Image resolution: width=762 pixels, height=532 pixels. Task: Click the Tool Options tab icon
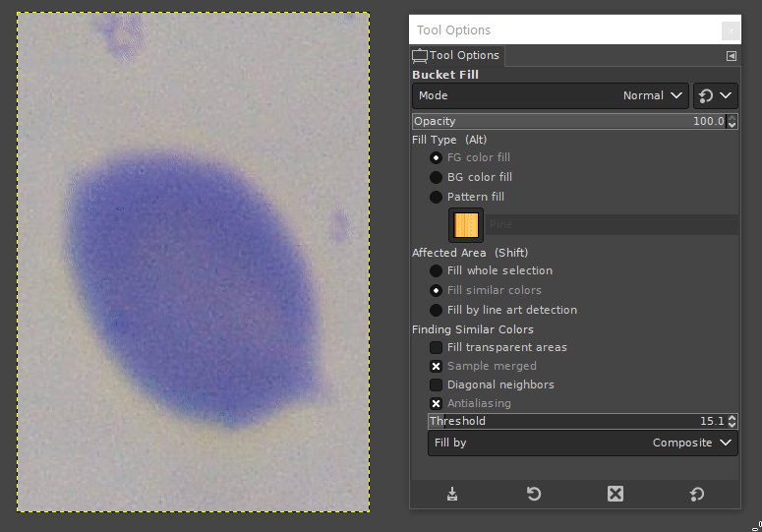[x=420, y=56]
